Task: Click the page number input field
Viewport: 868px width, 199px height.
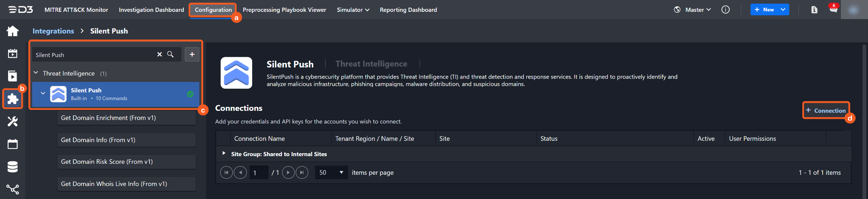Action: 259,173
